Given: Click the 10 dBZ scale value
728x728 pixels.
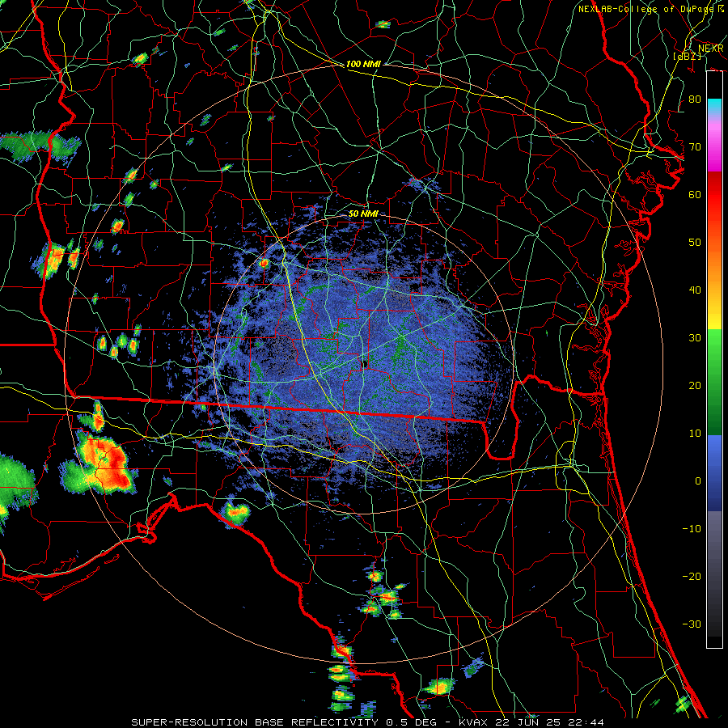Looking at the screenshot, I should click(695, 434).
